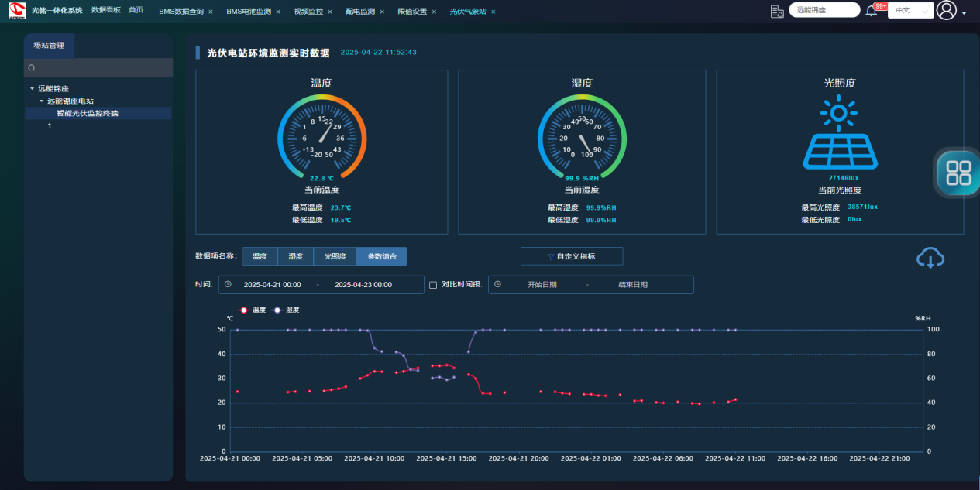Collapse the 远能锦座电站 tree node
The width and height of the screenshot is (980, 490).
point(42,101)
